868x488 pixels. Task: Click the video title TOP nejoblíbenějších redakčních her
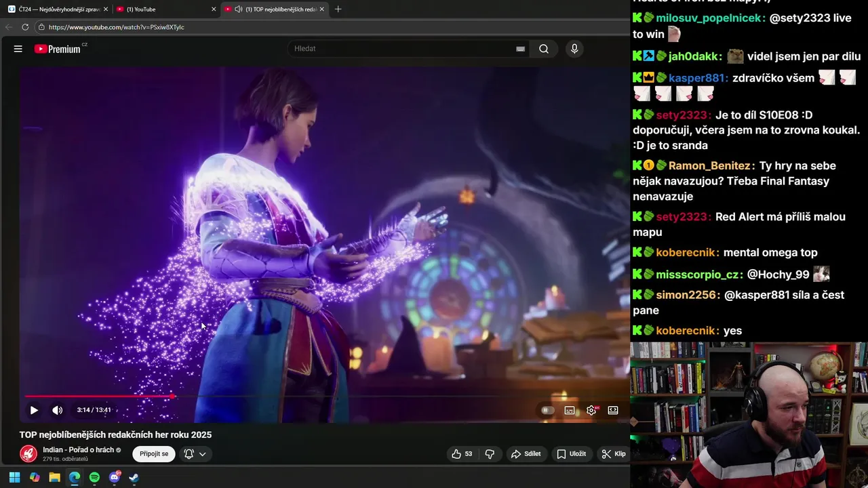coord(115,435)
